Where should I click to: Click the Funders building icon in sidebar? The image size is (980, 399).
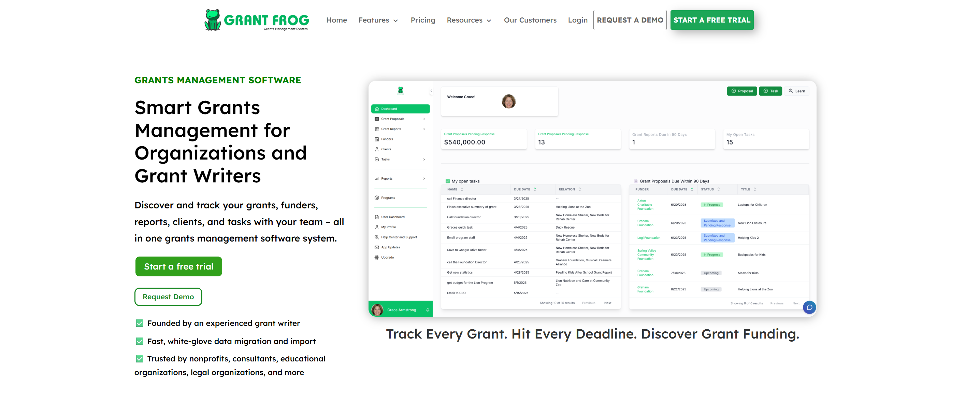[x=377, y=139]
